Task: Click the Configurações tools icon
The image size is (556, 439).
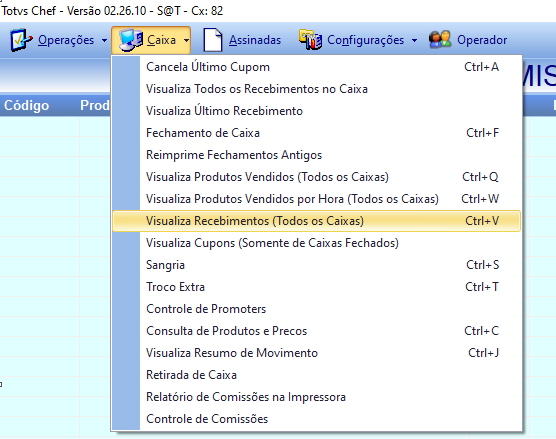Action: pos(310,40)
